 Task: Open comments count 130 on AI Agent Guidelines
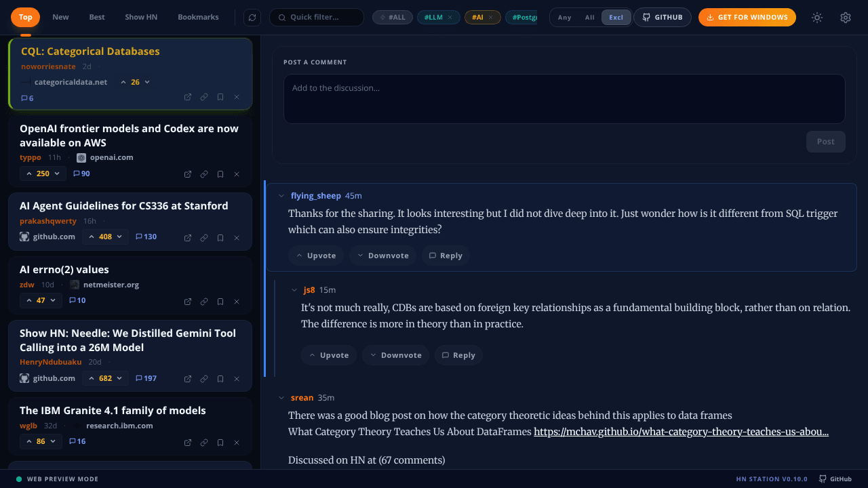point(146,237)
